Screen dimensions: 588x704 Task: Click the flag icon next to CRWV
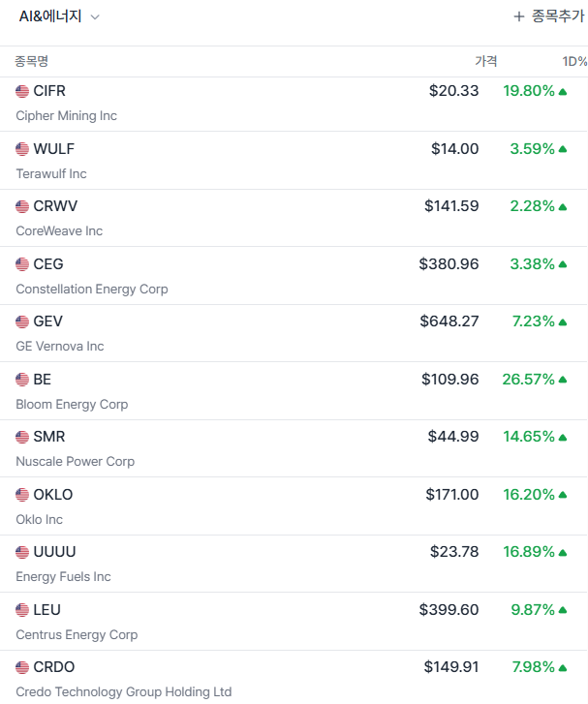pos(22,206)
